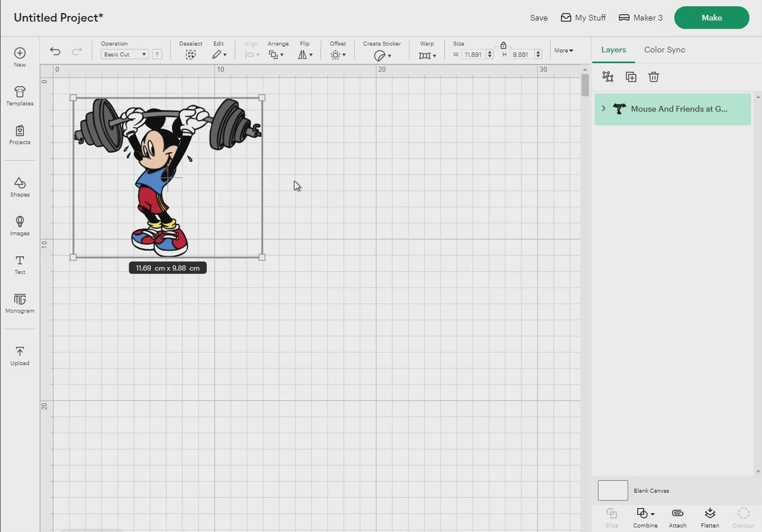The width and height of the screenshot is (762, 532).
Task: Click the Mickey weightlifting image on canvas
Action: coord(167,177)
